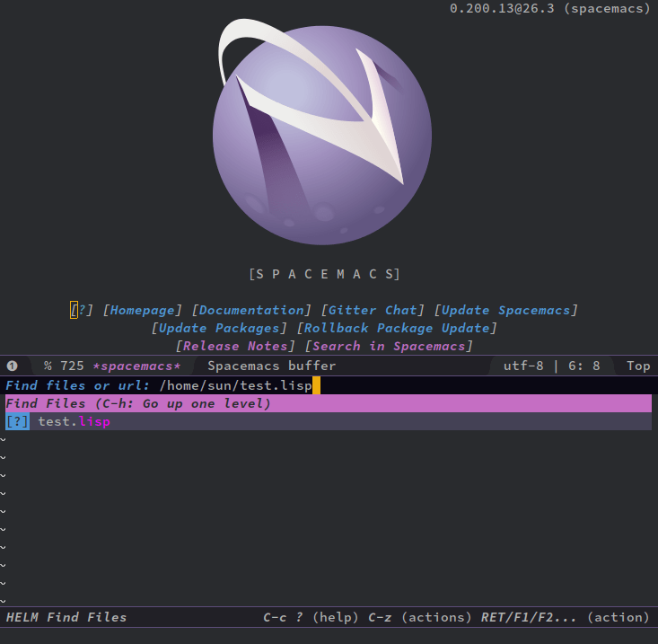Click the *spacemacs* buffer name in the mode line

pos(136,366)
